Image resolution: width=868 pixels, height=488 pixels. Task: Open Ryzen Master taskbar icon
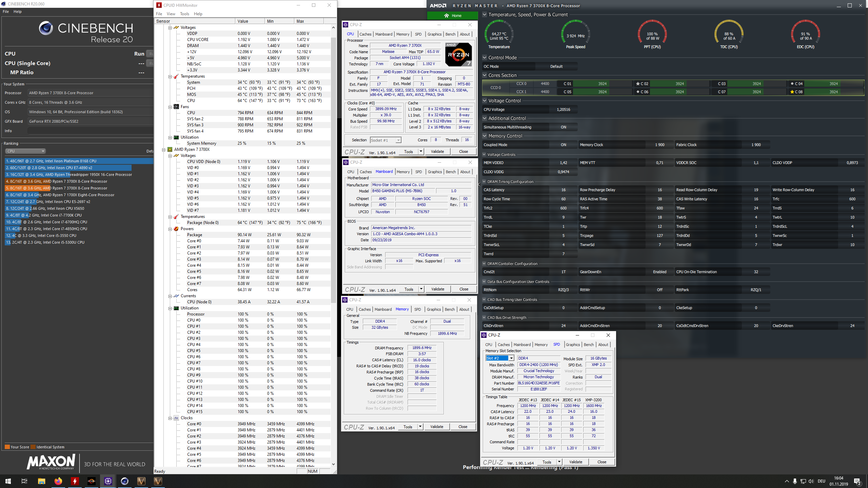(92, 481)
